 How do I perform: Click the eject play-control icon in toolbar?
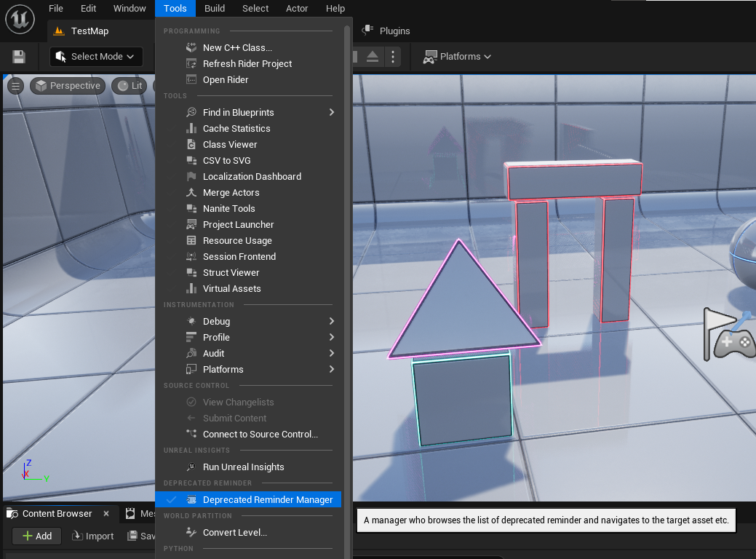(373, 57)
